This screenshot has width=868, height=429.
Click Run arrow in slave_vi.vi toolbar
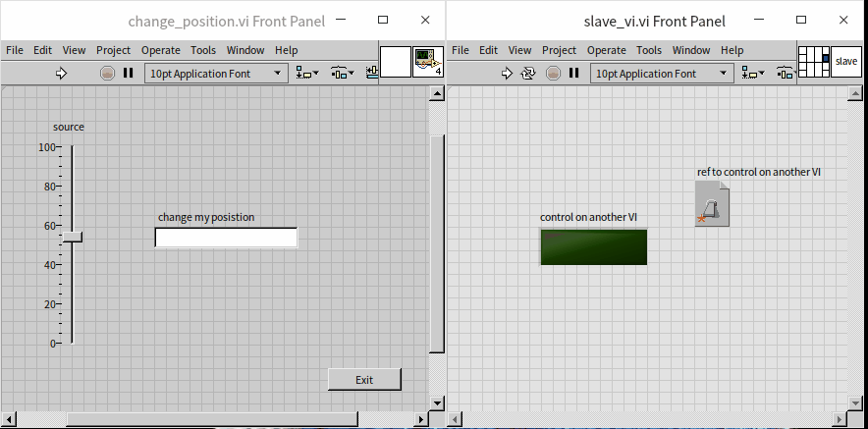(x=507, y=73)
